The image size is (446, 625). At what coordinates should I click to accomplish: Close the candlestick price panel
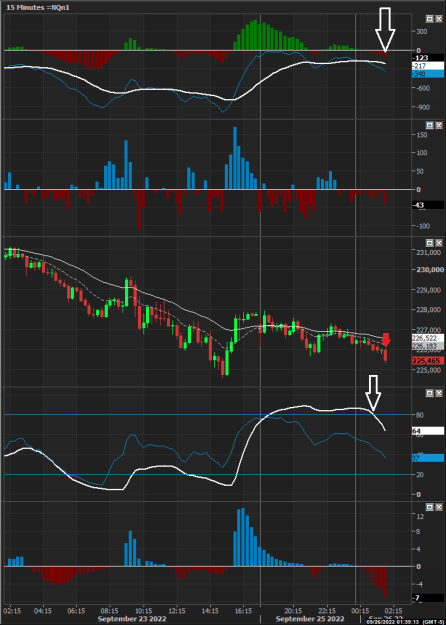(439, 242)
